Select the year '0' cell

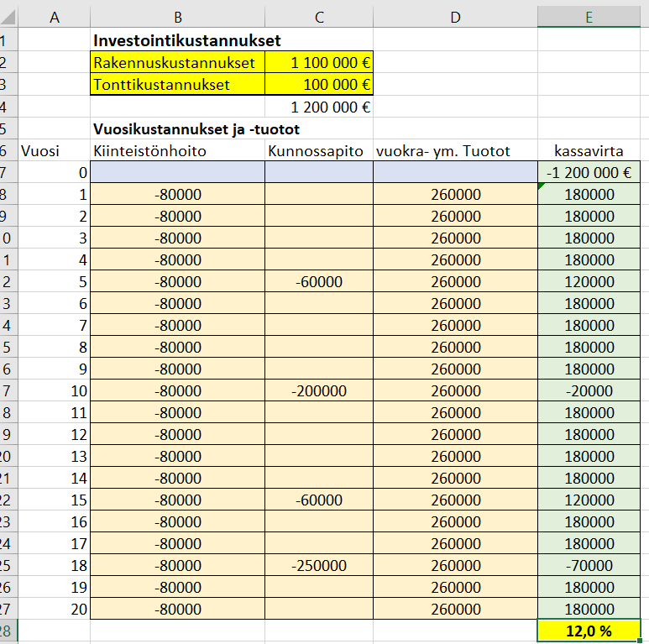(x=55, y=172)
